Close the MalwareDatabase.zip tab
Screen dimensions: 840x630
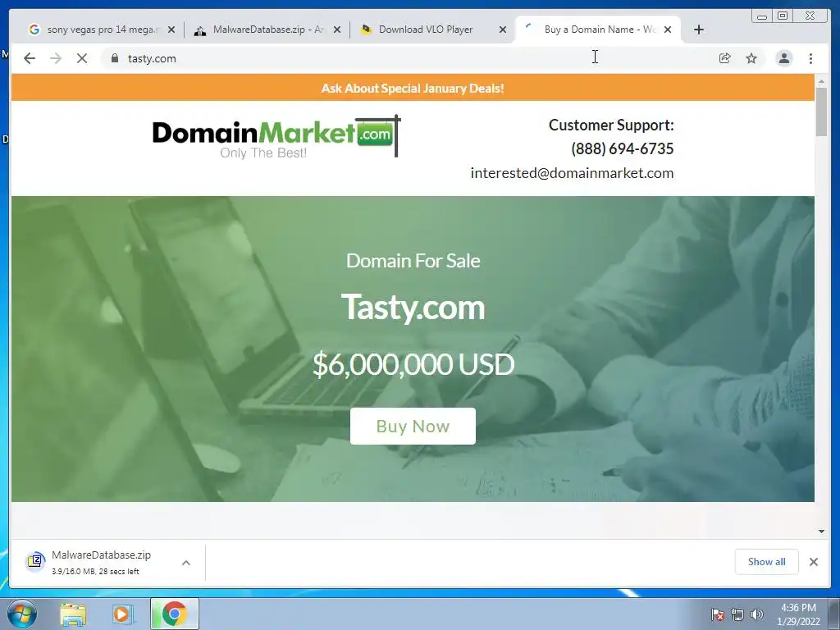click(337, 30)
